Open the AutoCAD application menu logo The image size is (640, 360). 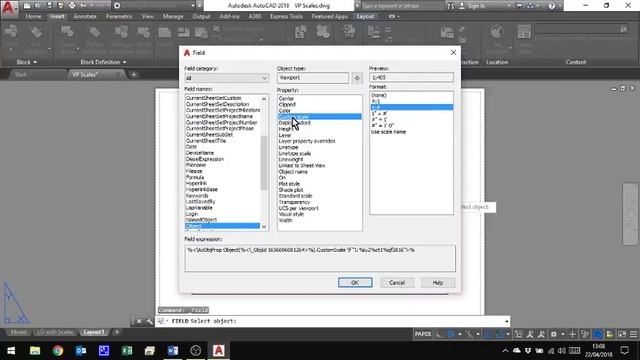(8, 8)
